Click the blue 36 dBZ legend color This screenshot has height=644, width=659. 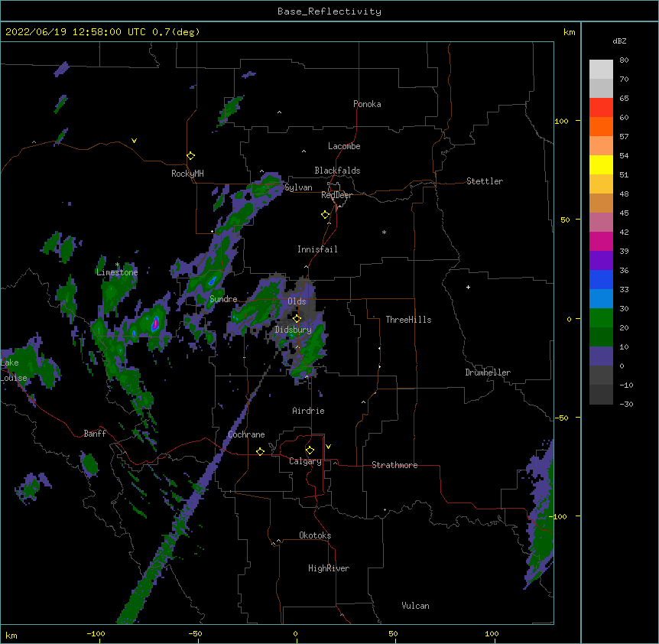point(601,279)
